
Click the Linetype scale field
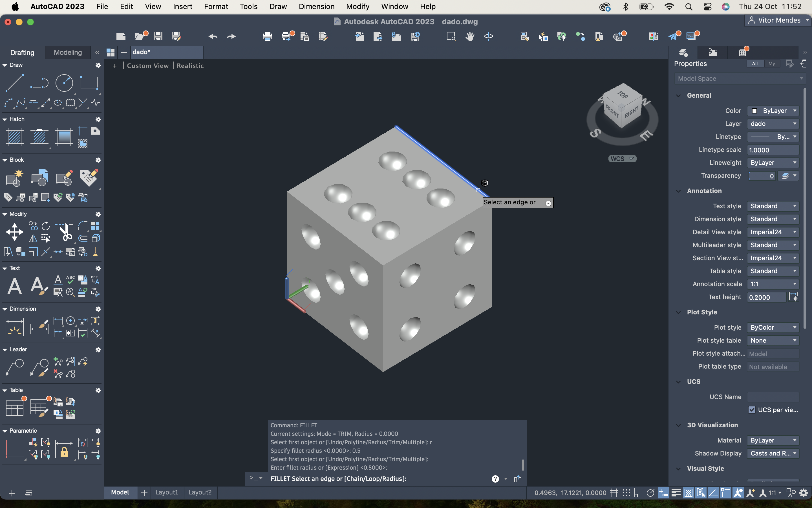[773, 150]
